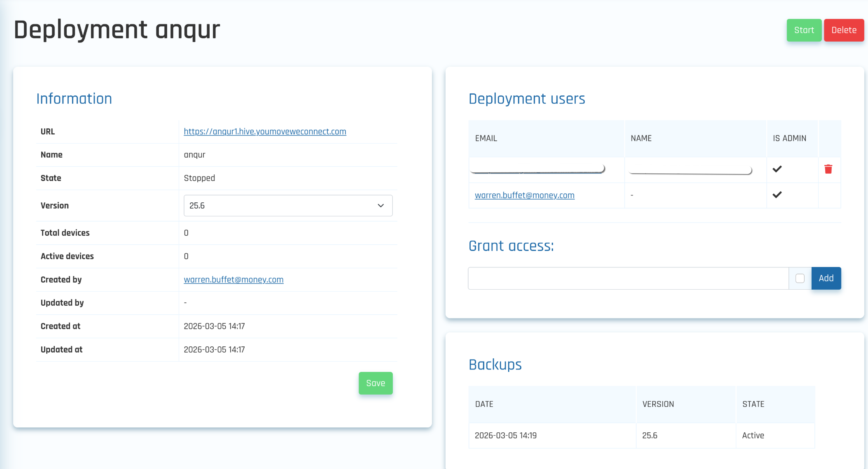Click the green Save button
Screen dimensions: 868x469
(375, 383)
